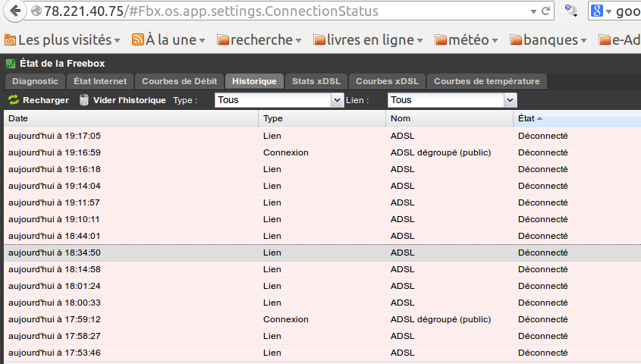The width and height of the screenshot is (641, 364).
Task: Click the address bar URL field
Action: click(282, 11)
